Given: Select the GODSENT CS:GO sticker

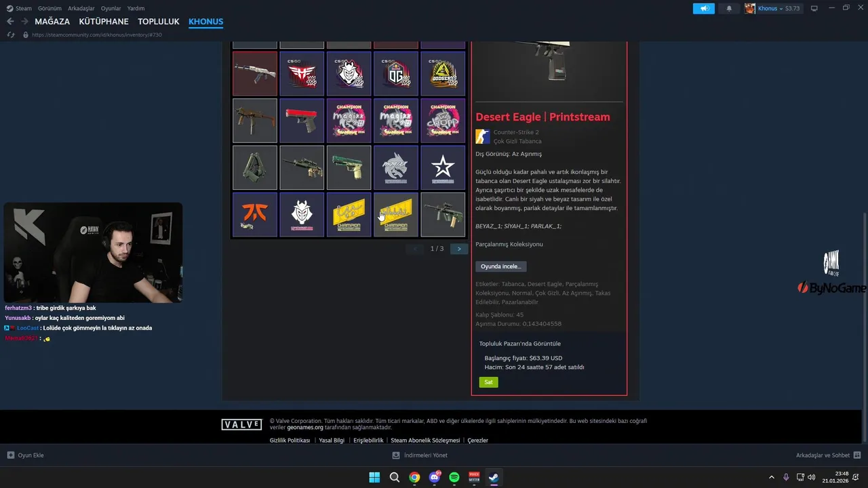Looking at the screenshot, I should tap(443, 73).
